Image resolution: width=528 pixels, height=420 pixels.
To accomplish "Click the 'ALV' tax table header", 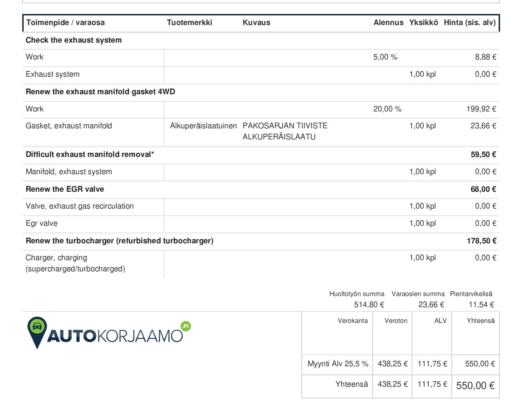I will point(441,321).
